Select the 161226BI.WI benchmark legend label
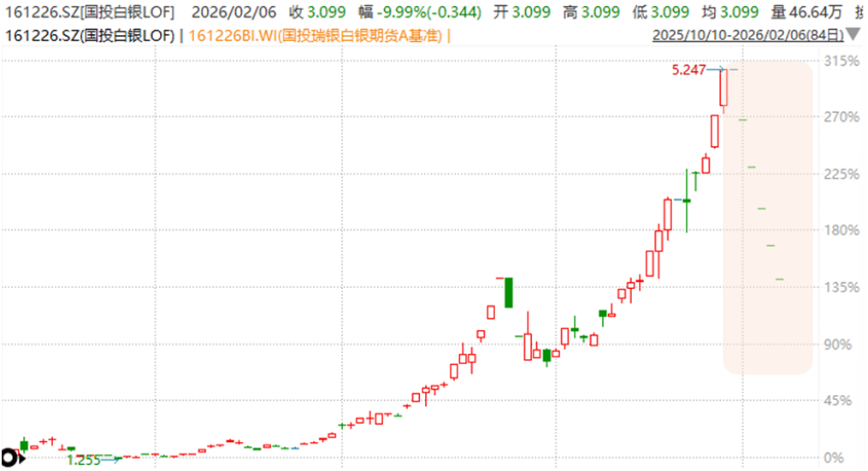 pyautogui.click(x=316, y=36)
